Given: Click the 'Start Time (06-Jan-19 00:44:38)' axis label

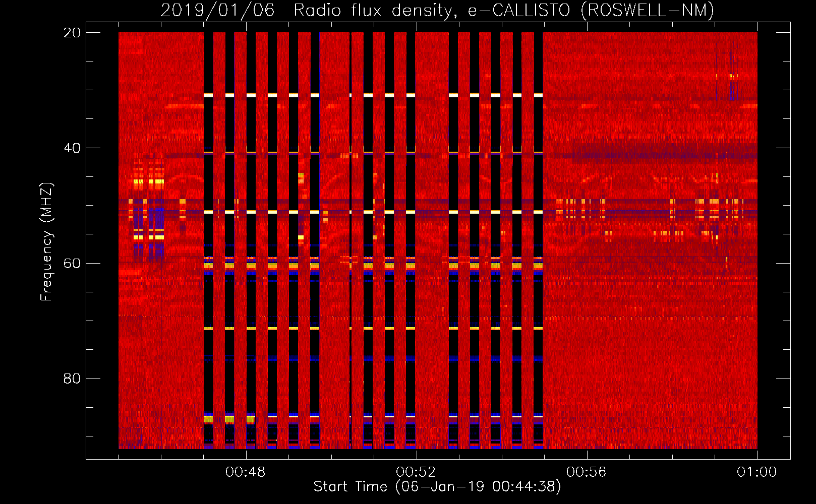Looking at the screenshot, I should point(437,487).
